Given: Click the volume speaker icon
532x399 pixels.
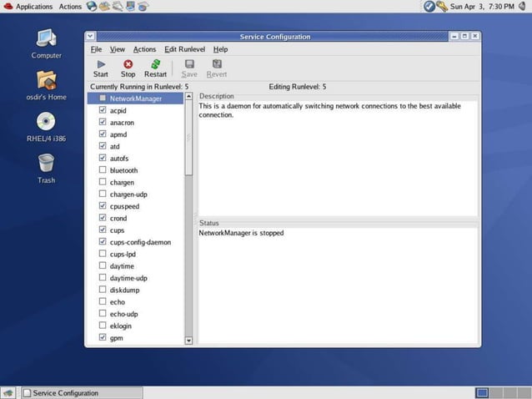Looking at the screenshot, I should coord(523,6).
